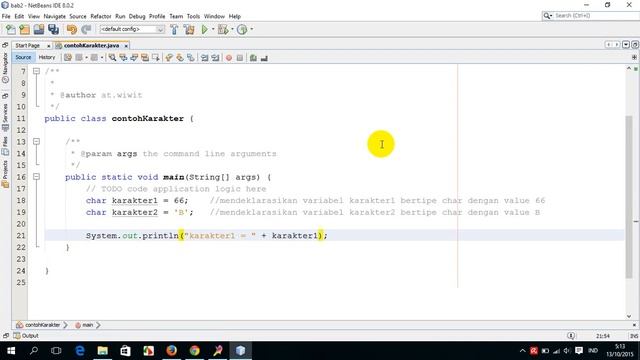Expand Debug Project dropdown arrow
Screen dimensions: 640x360
[232, 29]
